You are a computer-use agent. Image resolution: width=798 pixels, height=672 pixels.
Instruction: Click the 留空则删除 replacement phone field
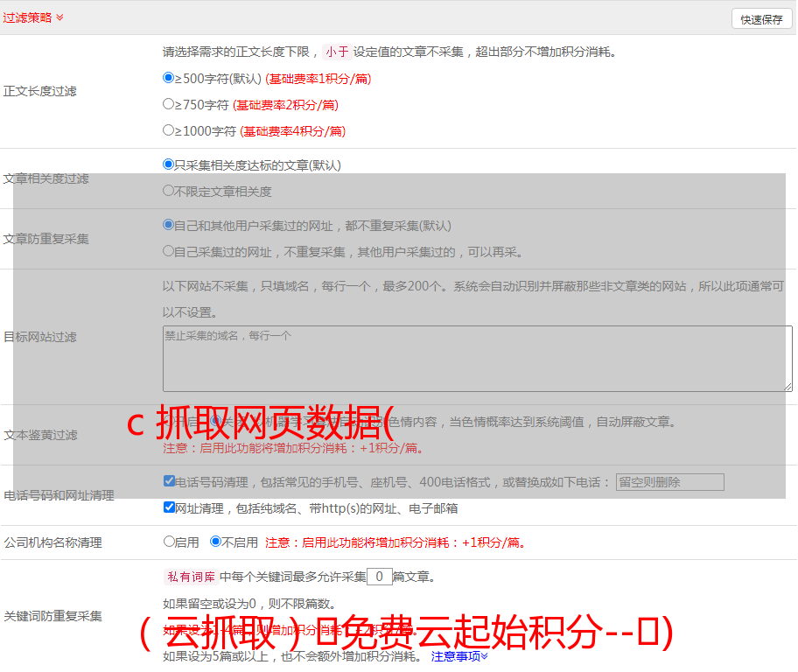669,482
